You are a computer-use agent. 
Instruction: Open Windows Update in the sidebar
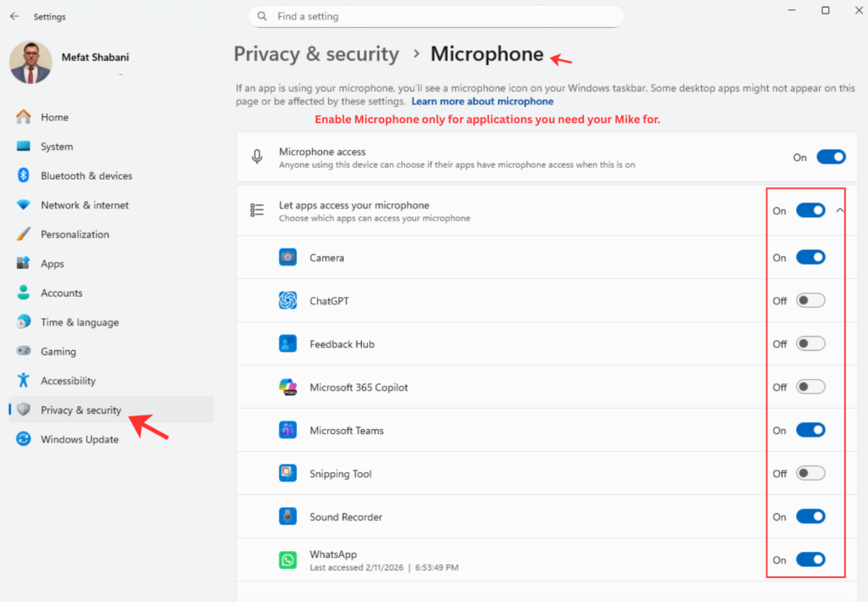80,439
